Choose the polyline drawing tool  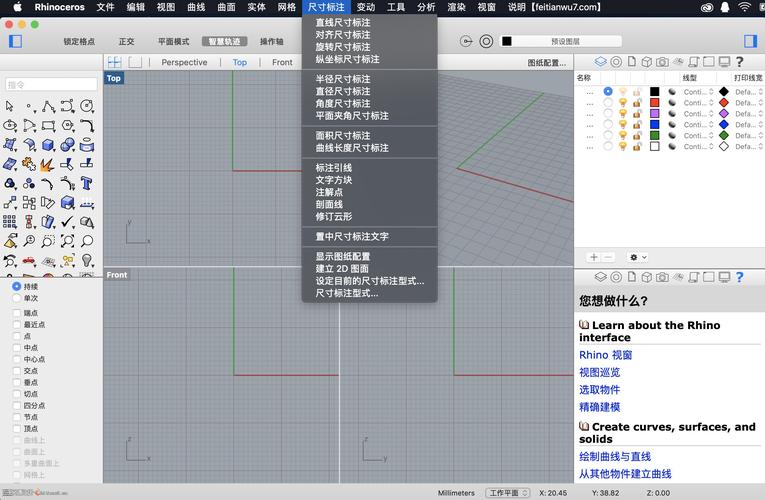[x=48, y=106]
